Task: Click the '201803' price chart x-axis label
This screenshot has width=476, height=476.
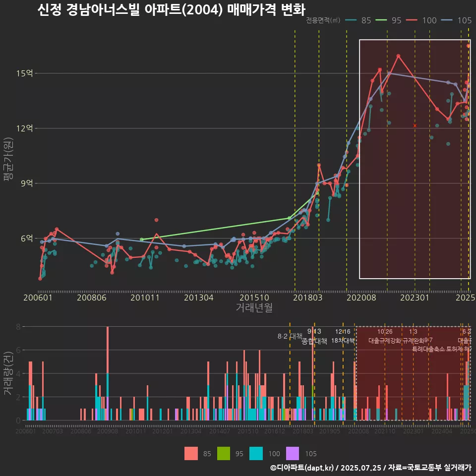Action: [x=308, y=297]
